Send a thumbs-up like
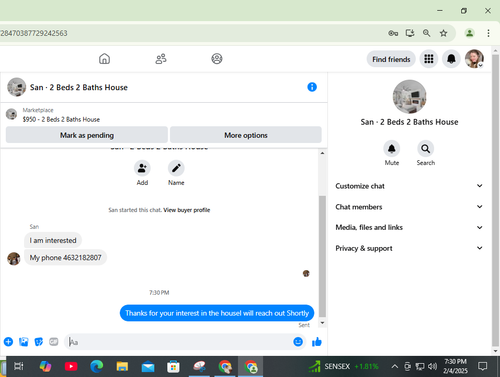 (317, 342)
